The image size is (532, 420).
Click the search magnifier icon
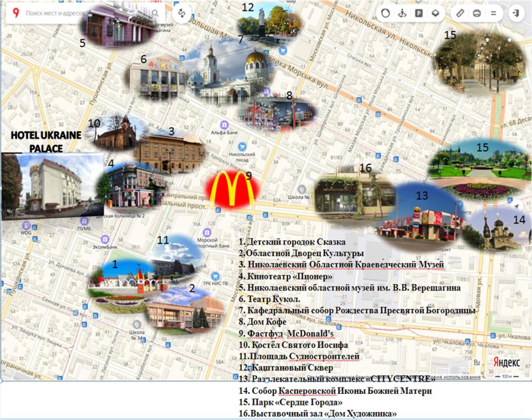[155, 13]
